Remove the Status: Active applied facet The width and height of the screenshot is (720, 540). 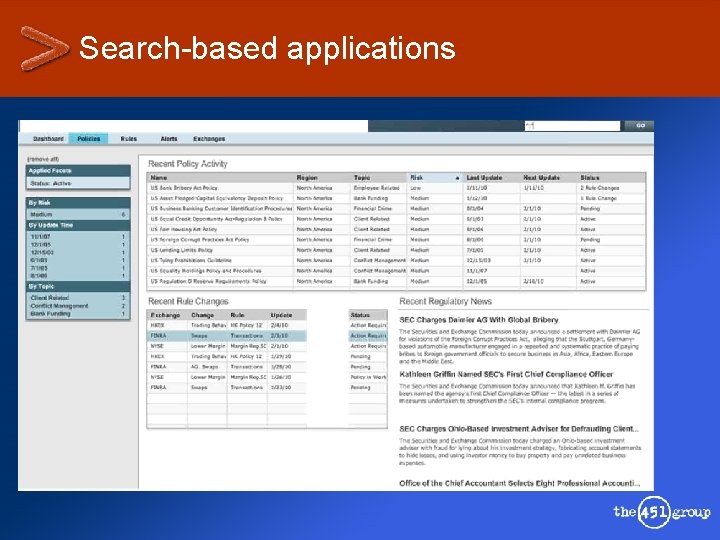(78, 183)
